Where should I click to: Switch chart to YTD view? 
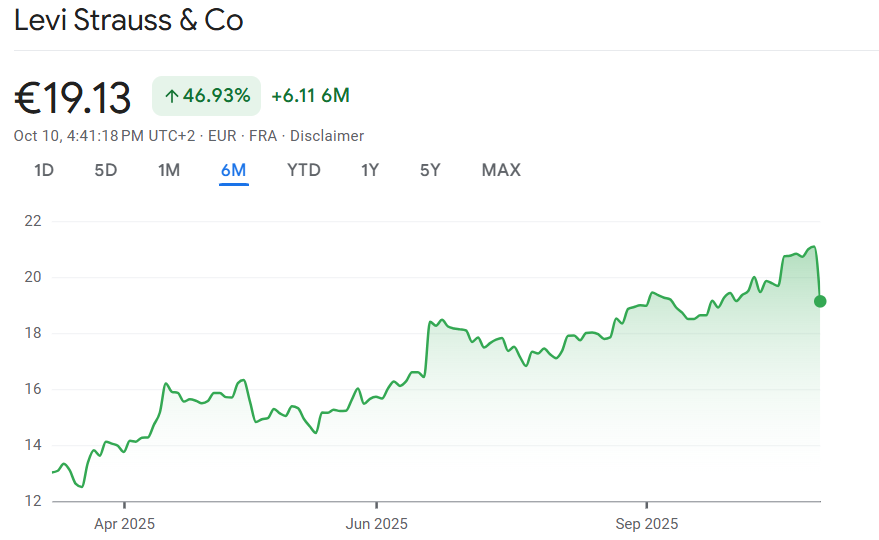(x=304, y=170)
